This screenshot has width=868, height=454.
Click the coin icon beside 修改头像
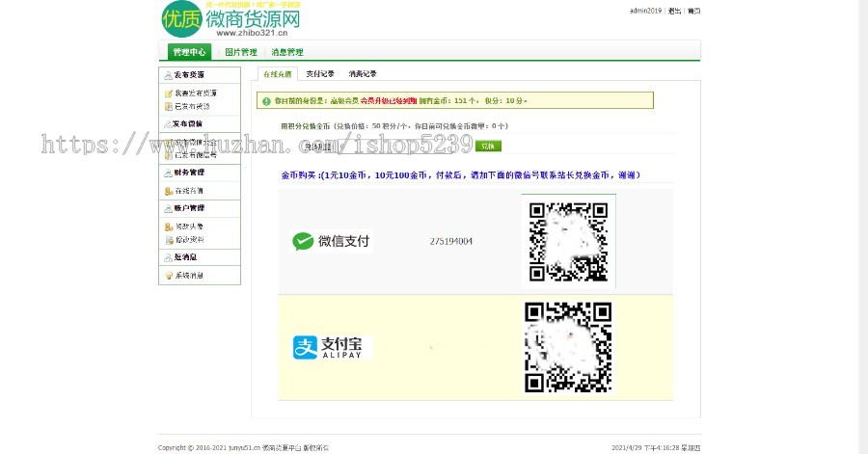coord(168,227)
